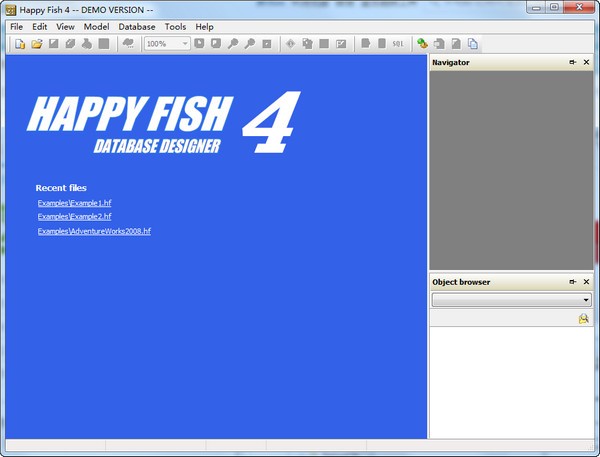Click the blue copy documents toolbar icon
Viewport: 600px width, 457px height.
473,44
